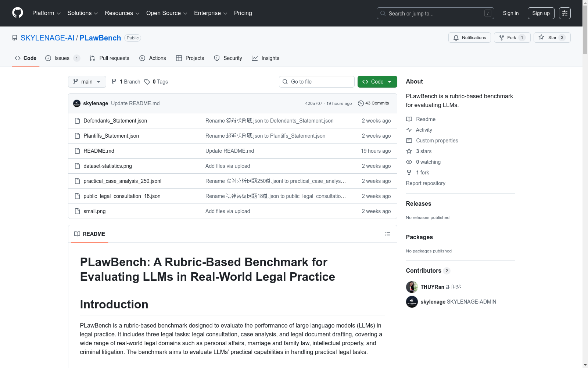588x368 pixels.
Task: Click the Notifications bell button
Action: tap(469, 38)
